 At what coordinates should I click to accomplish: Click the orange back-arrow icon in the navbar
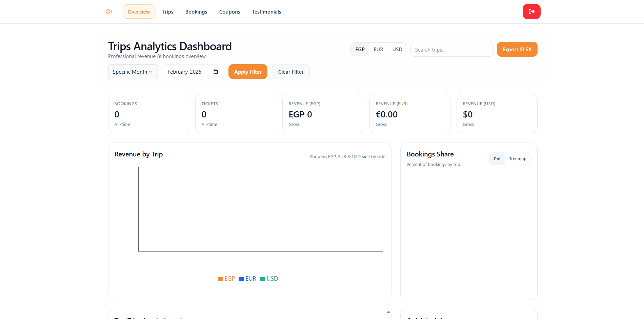point(108,11)
